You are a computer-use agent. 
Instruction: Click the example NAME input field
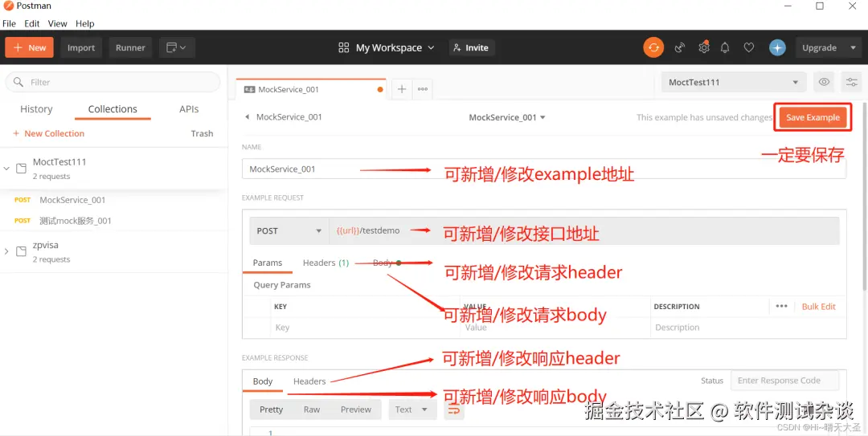click(544, 169)
